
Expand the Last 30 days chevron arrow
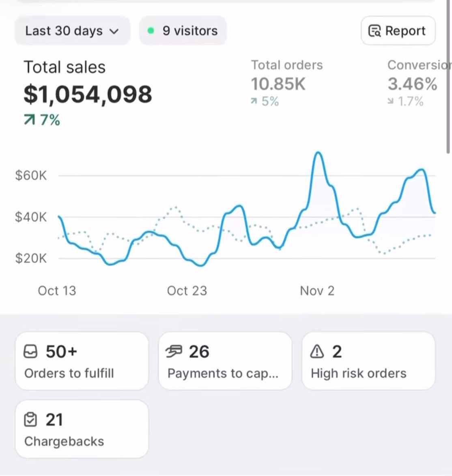pos(114,31)
